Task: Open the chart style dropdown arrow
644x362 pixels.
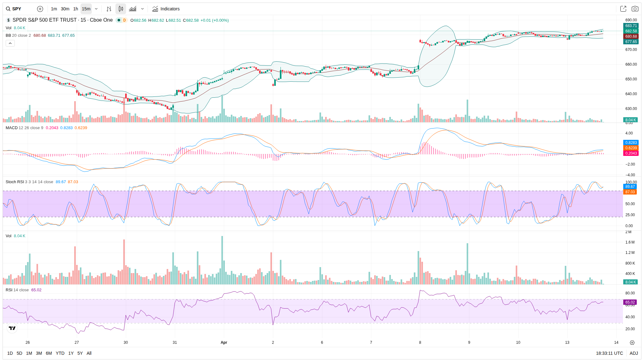Action: (142, 9)
